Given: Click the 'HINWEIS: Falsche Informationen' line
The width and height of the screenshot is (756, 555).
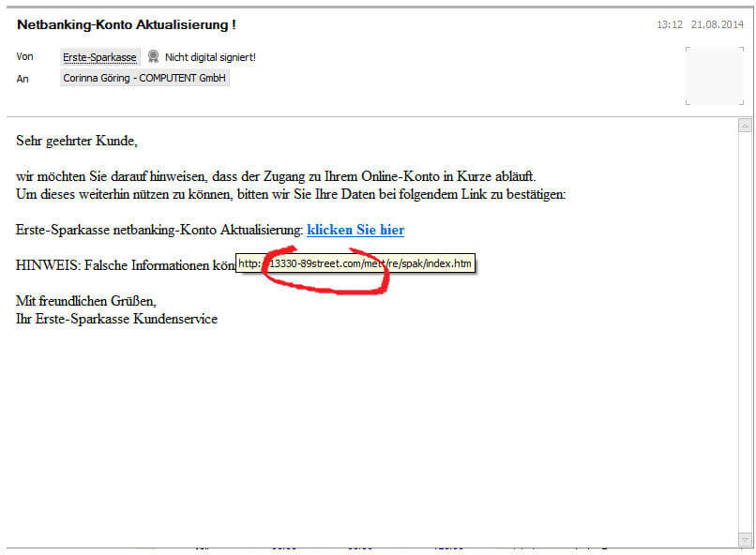Looking at the screenshot, I should point(126,265).
